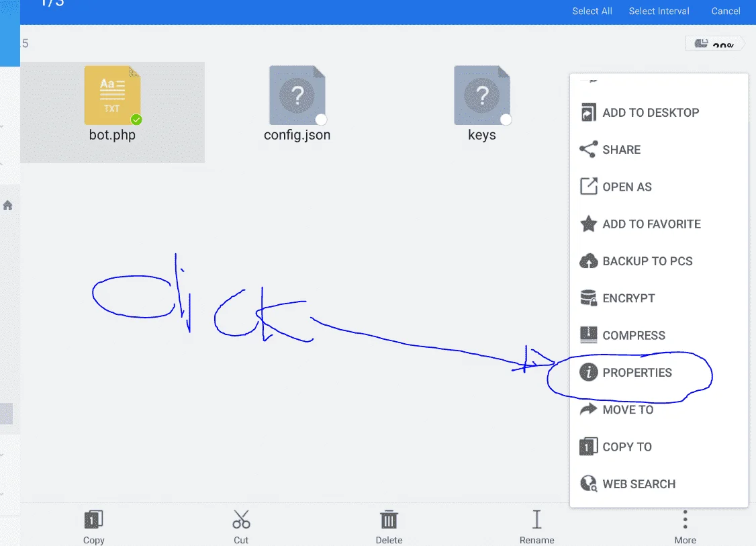Tap Cancel in top bar
The width and height of the screenshot is (756, 546).
pos(726,11)
